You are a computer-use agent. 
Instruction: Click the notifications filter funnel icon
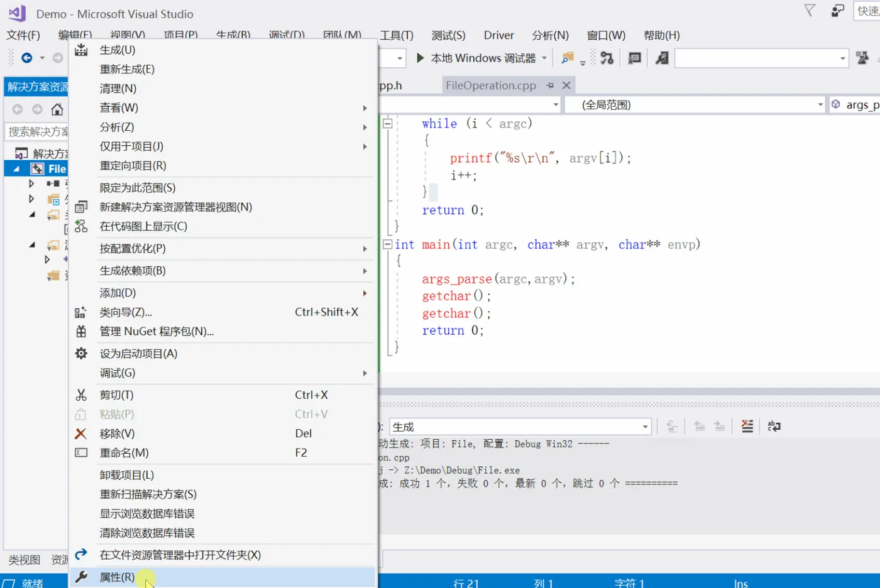click(x=810, y=10)
